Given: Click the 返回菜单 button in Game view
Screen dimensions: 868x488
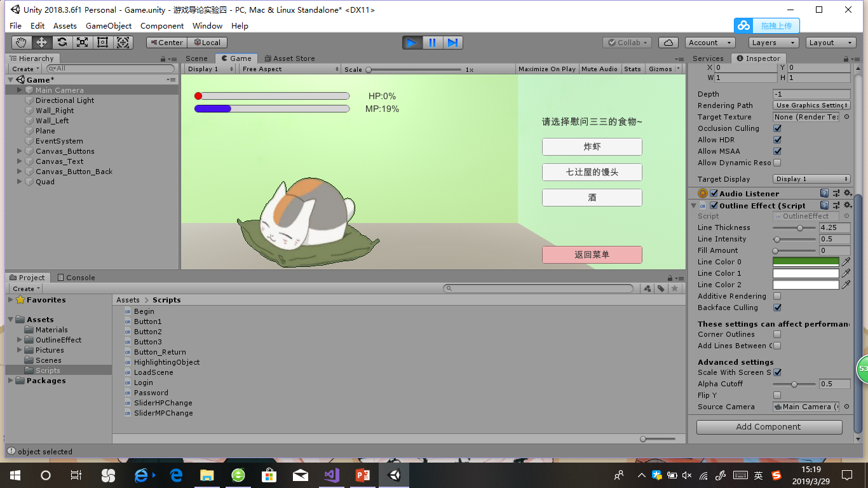Looking at the screenshot, I should click(x=592, y=254).
